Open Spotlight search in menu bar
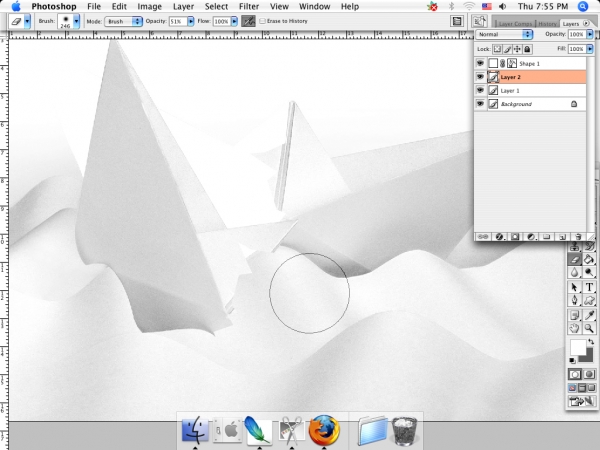 [x=582, y=6]
